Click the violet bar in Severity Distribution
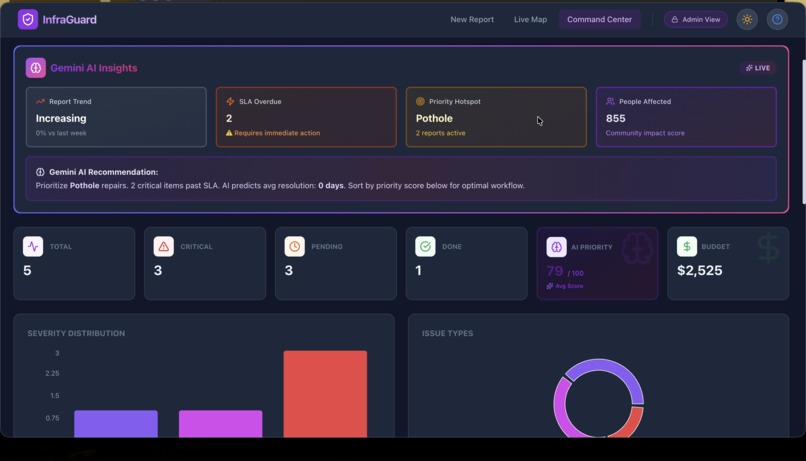Screen dimensions: 806x461 (116, 423)
